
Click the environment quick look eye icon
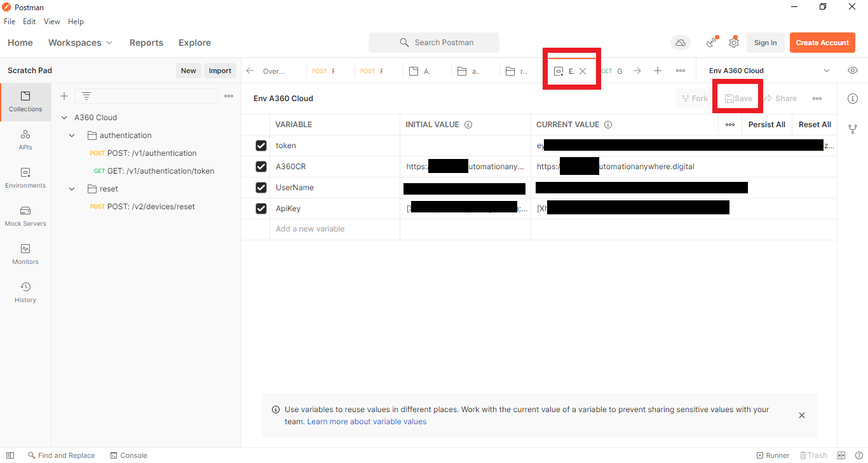(853, 71)
